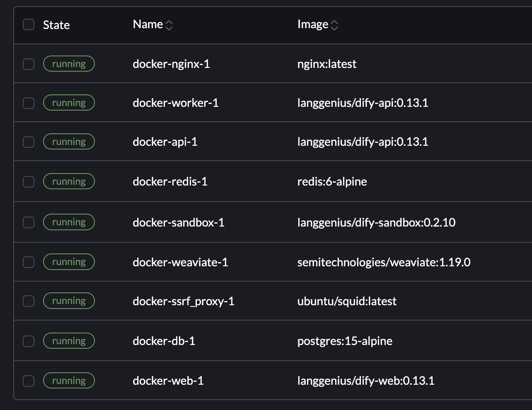Click the redis:6-alpine image cell
The image size is (532, 410).
click(332, 182)
